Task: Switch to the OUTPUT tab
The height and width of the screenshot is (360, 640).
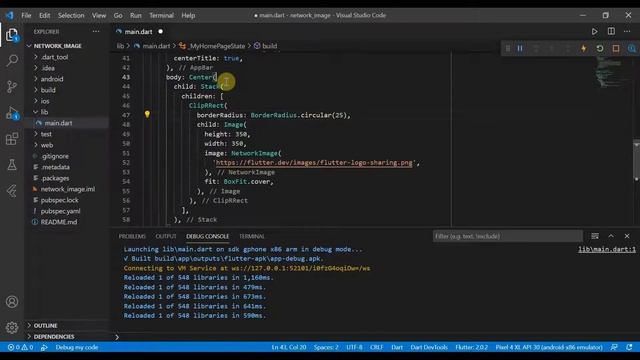Action: tap(166, 236)
